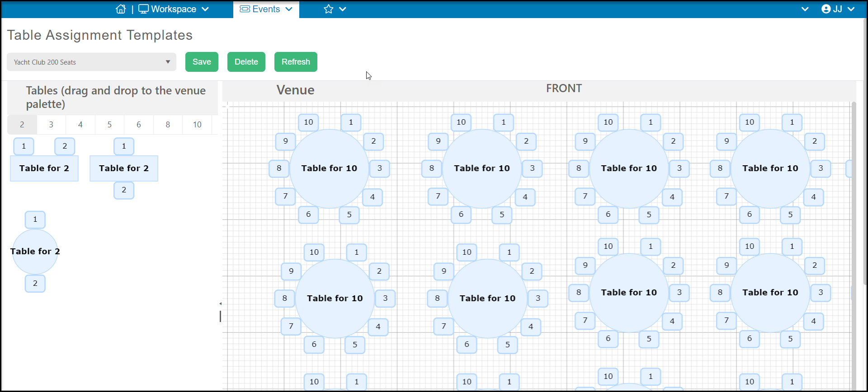
Task: Select the 8-seat tables tab
Action: tap(168, 125)
